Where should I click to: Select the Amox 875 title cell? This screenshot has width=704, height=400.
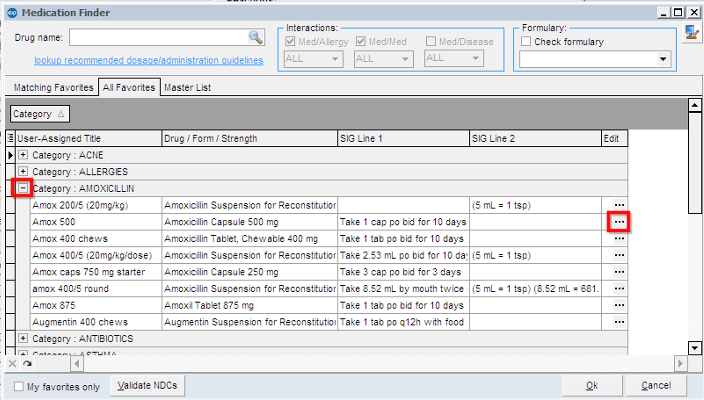point(96,305)
